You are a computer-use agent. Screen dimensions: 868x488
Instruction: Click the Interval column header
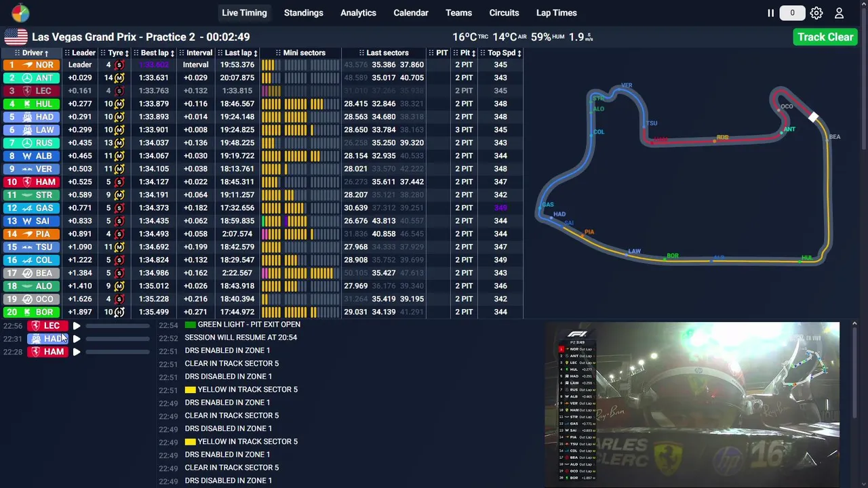pyautogui.click(x=195, y=53)
